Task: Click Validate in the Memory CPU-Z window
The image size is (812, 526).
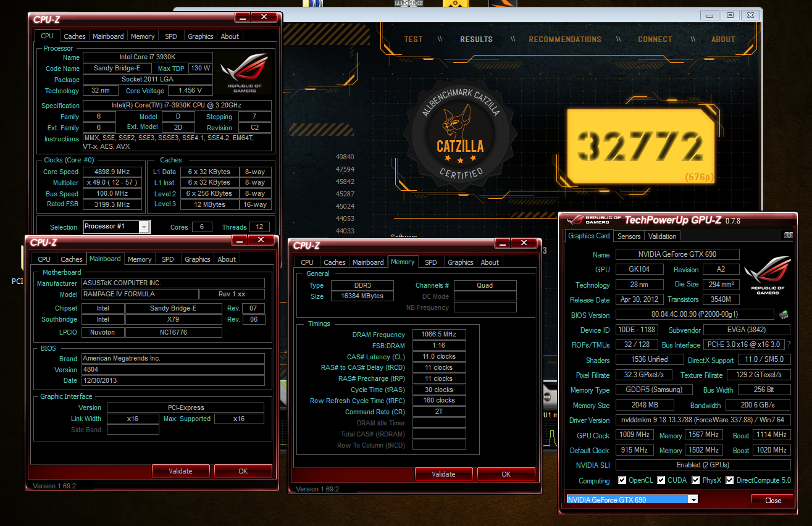Action: point(443,474)
